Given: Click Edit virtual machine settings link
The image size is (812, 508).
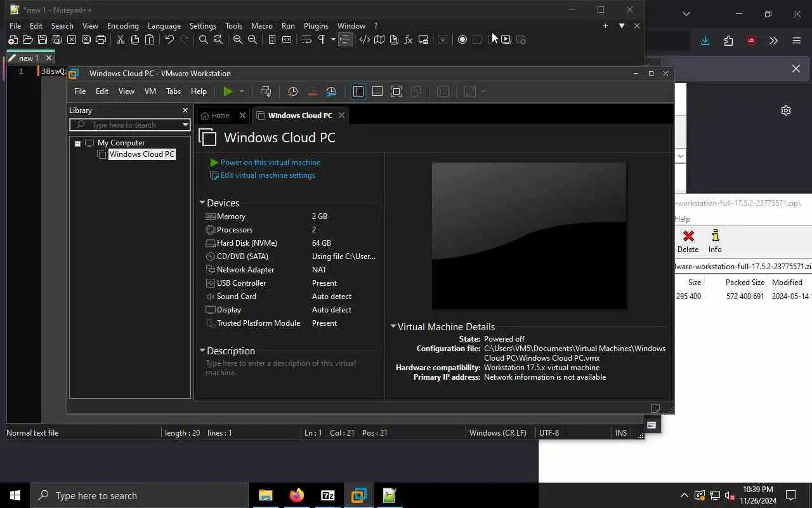Looking at the screenshot, I should (268, 175).
